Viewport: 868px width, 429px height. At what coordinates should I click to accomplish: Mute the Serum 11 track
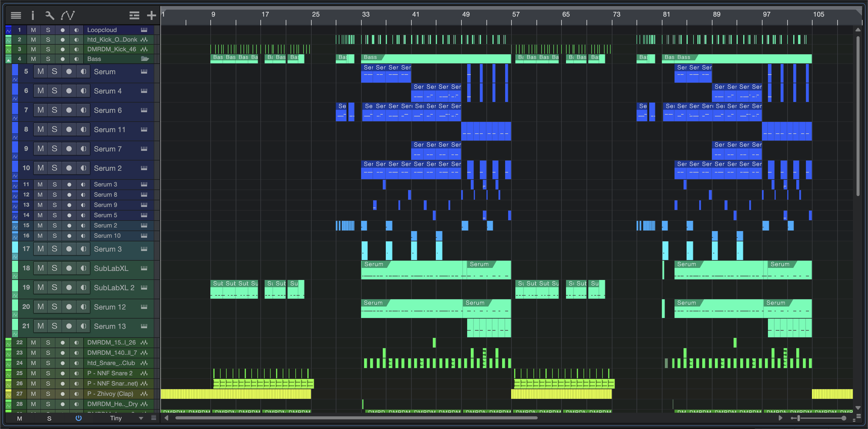coord(40,129)
